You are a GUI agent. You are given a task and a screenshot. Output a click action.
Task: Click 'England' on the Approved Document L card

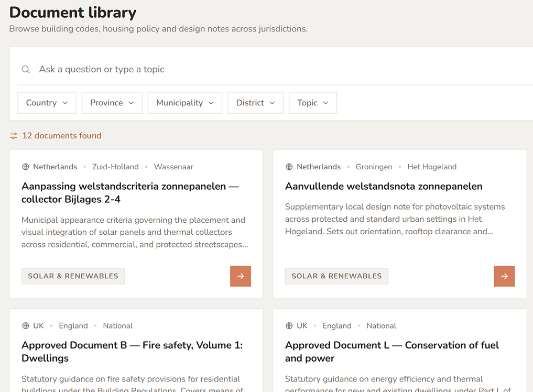point(337,325)
